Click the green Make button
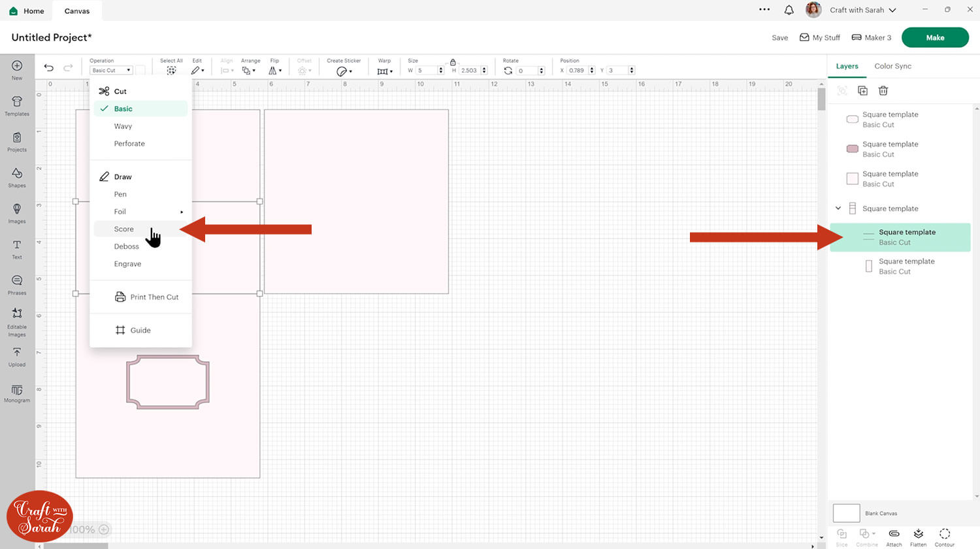 click(935, 37)
